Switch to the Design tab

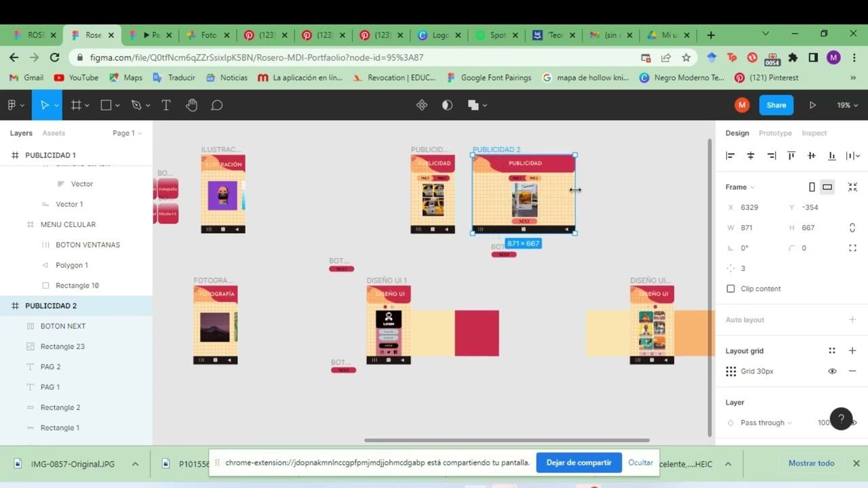pos(737,133)
